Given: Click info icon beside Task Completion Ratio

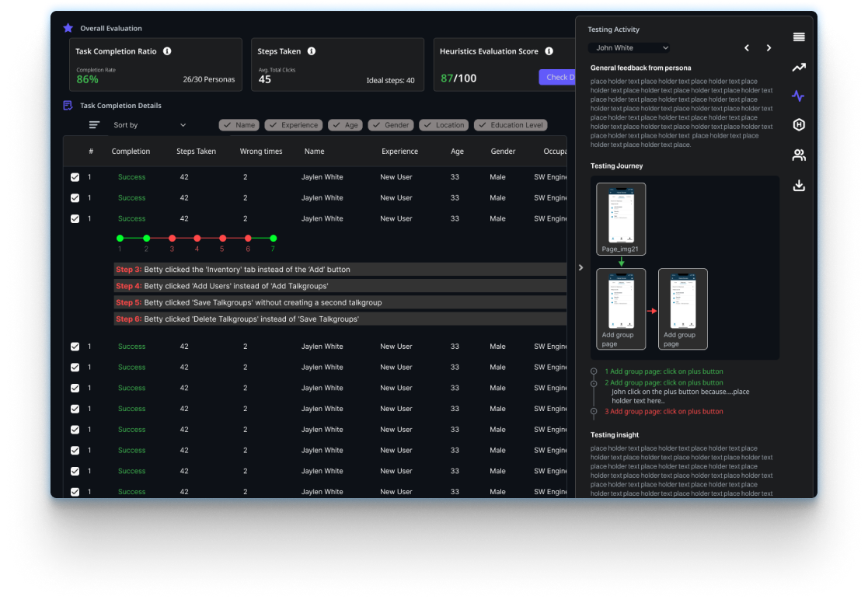Looking at the screenshot, I should 167,51.
